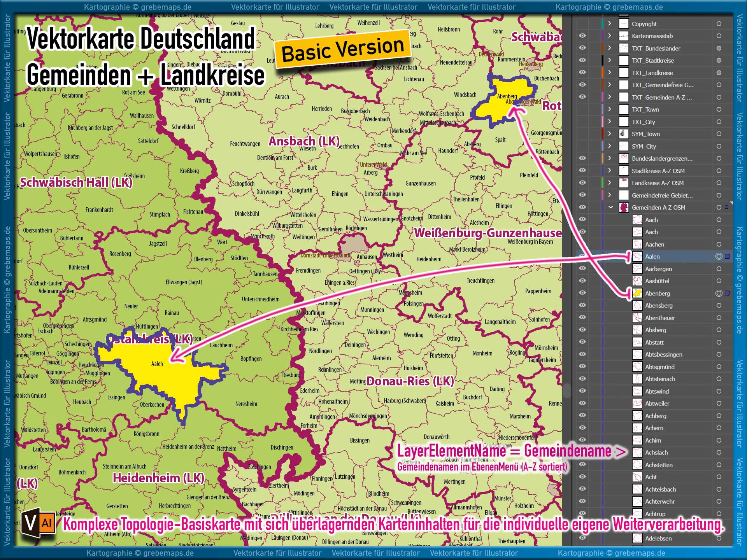Viewport: 747px width, 560px height.
Task: Hide the Abtsbessingen sublayer
Action: [x=582, y=354]
